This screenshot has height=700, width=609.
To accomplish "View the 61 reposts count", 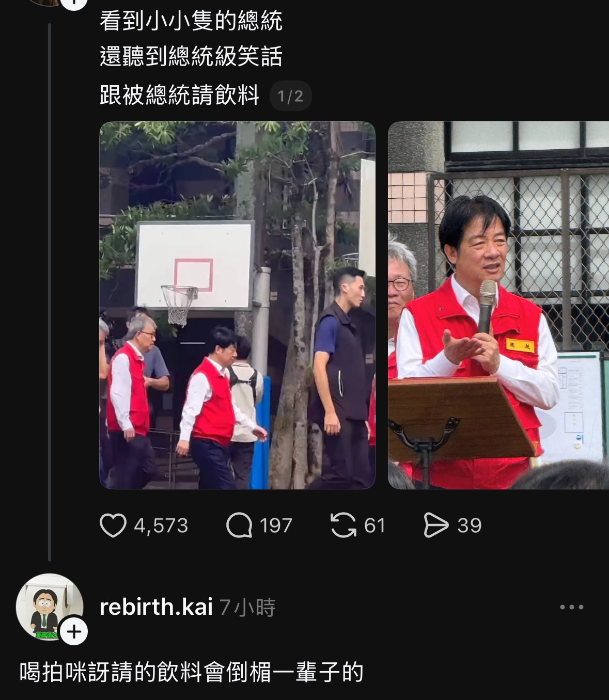I will (374, 526).
